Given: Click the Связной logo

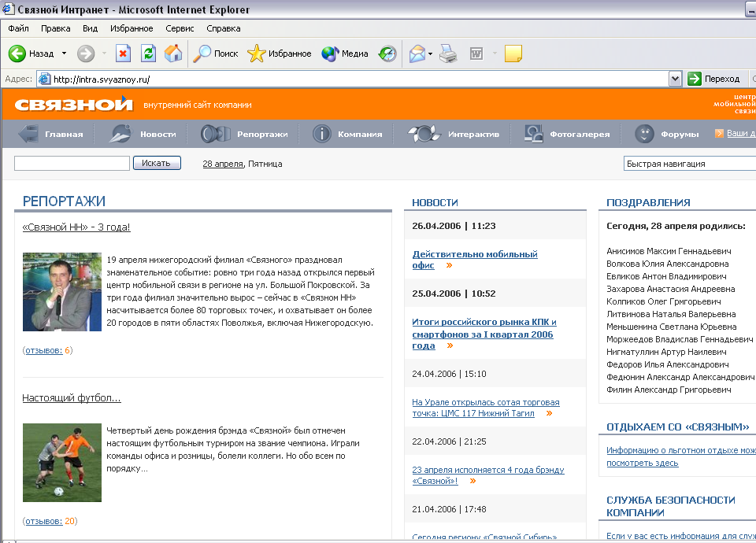Looking at the screenshot, I should pos(73,104).
